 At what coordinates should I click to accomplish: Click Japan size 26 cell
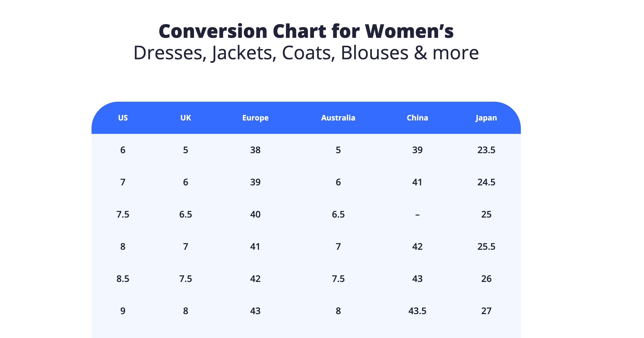tap(486, 279)
